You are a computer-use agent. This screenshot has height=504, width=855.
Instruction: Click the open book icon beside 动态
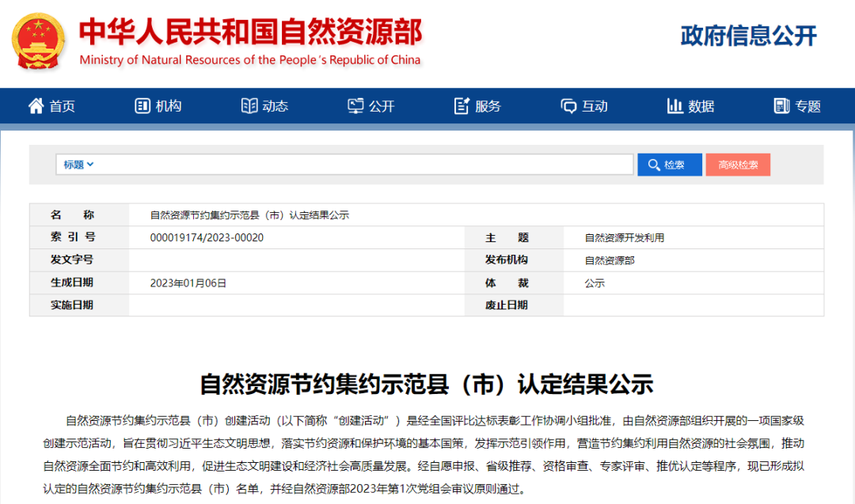(x=249, y=106)
